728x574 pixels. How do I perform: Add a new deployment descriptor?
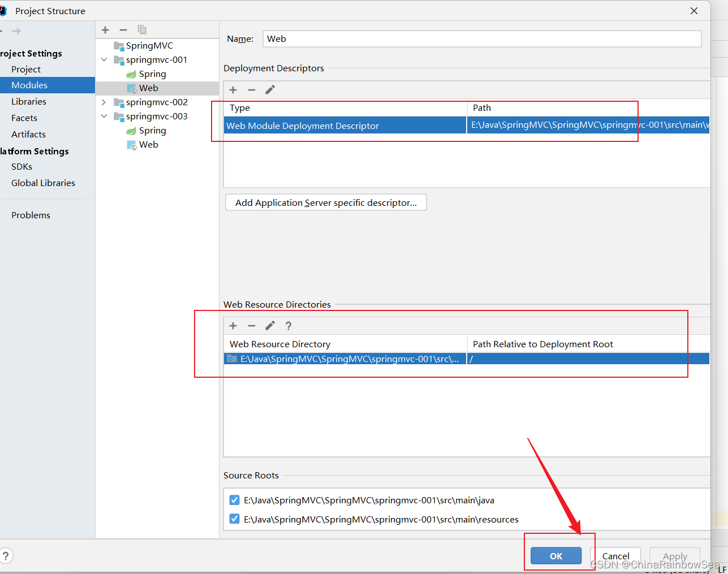pyautogui.click(x=233, y=90)
